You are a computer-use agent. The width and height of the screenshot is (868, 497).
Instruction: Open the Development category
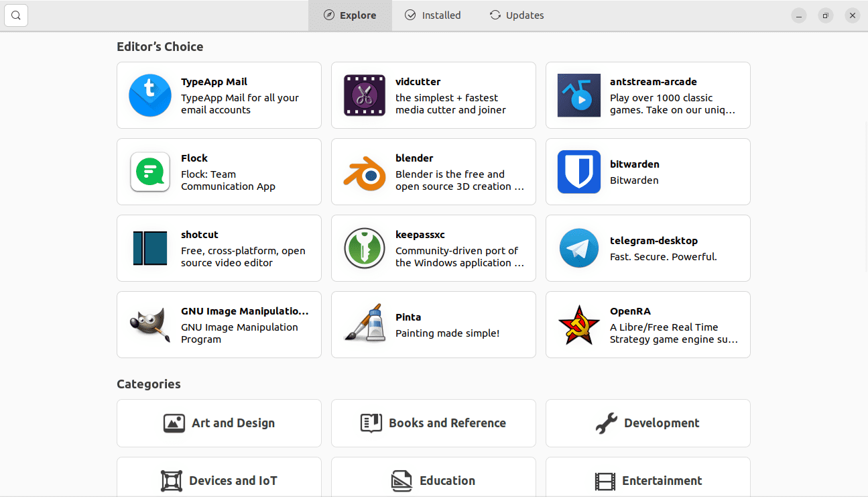pyautogui.click(x=648, y=423)
